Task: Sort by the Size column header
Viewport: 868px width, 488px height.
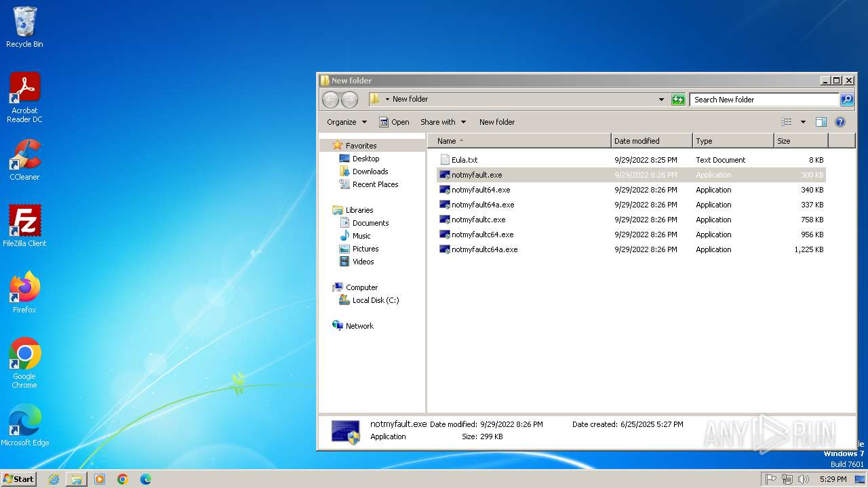Action: point(801,141)
